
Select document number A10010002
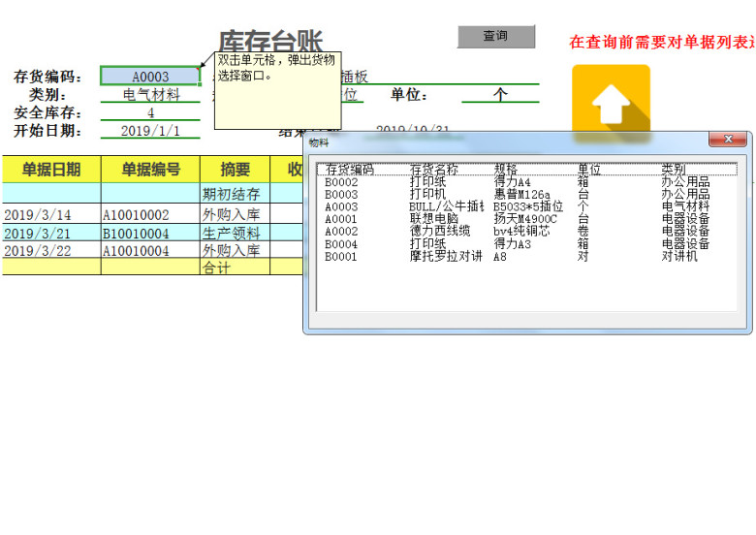[150, 214]
